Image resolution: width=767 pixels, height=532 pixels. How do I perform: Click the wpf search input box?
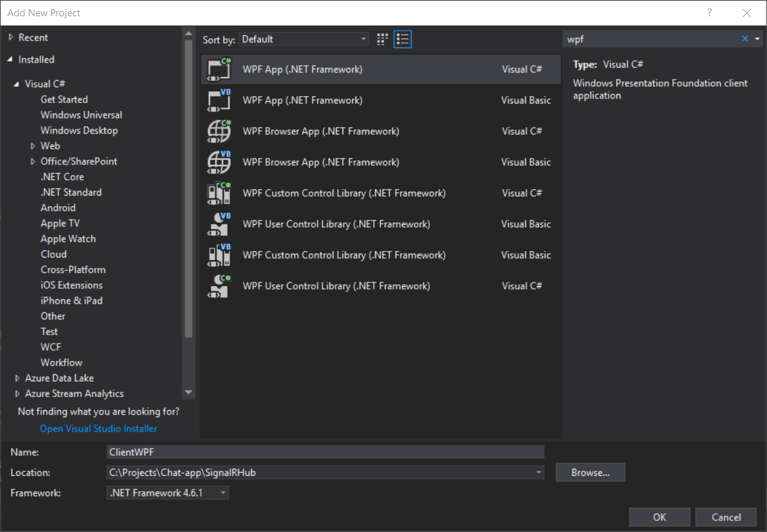(x=651, y=39)
